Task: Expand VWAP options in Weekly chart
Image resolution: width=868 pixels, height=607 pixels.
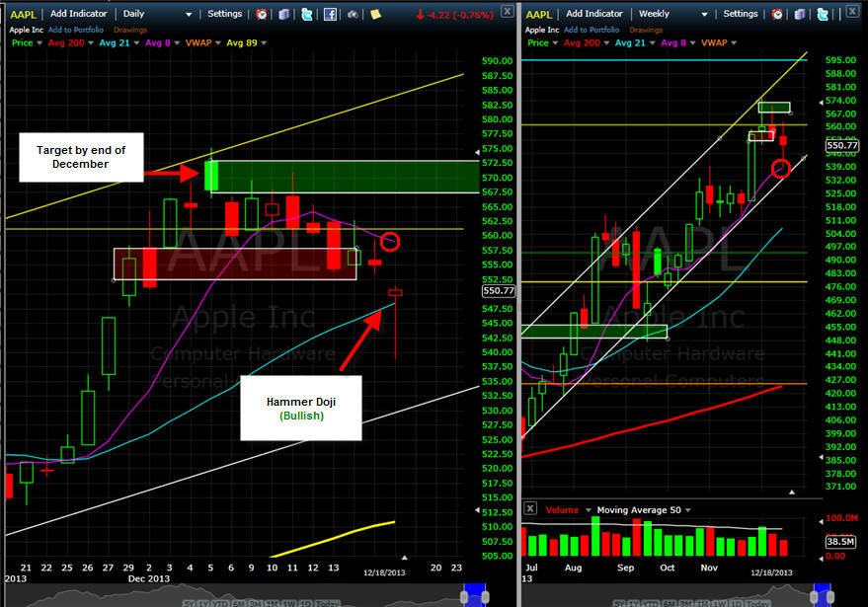Action: [734, 43]
